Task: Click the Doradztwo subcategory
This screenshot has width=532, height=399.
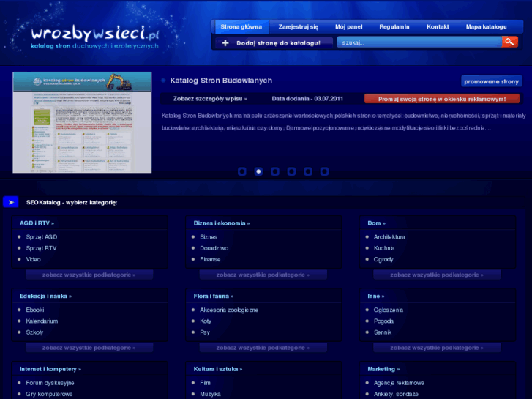Action: (x=214, y=248)
